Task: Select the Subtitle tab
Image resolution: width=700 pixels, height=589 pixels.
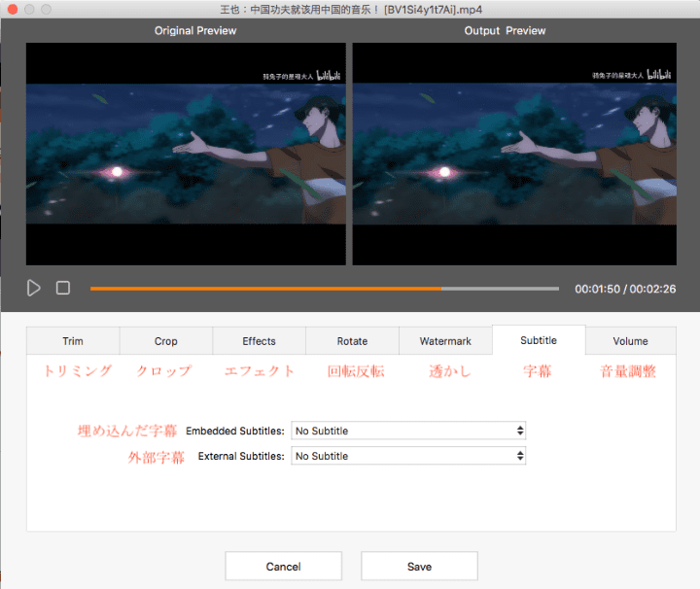Action: click(x=539, y=340)
